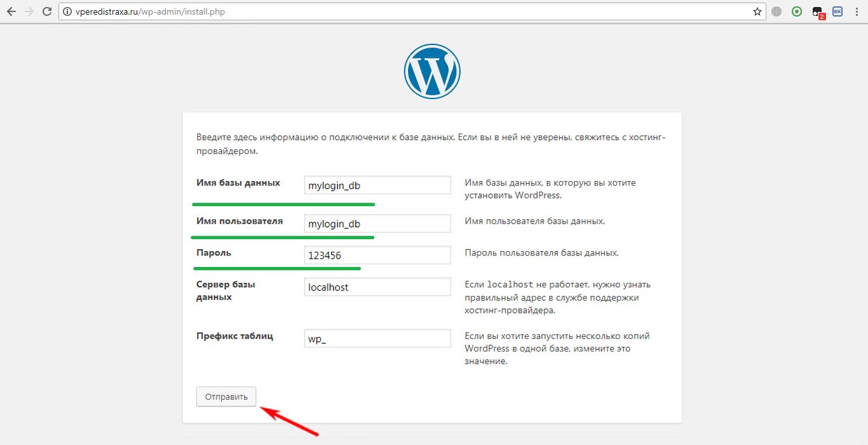The image size is (868, 445).
Task: Click the WordPress logo
Action: click(432, 71)
